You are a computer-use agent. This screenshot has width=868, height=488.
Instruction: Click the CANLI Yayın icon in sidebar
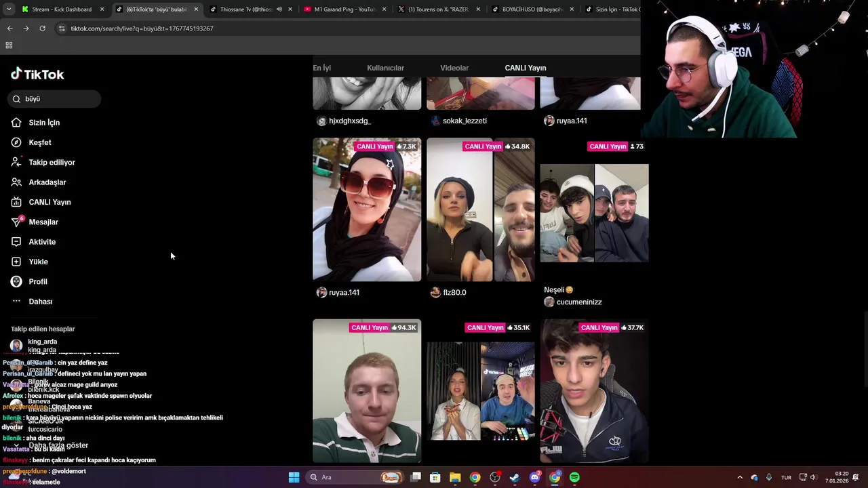16,202
